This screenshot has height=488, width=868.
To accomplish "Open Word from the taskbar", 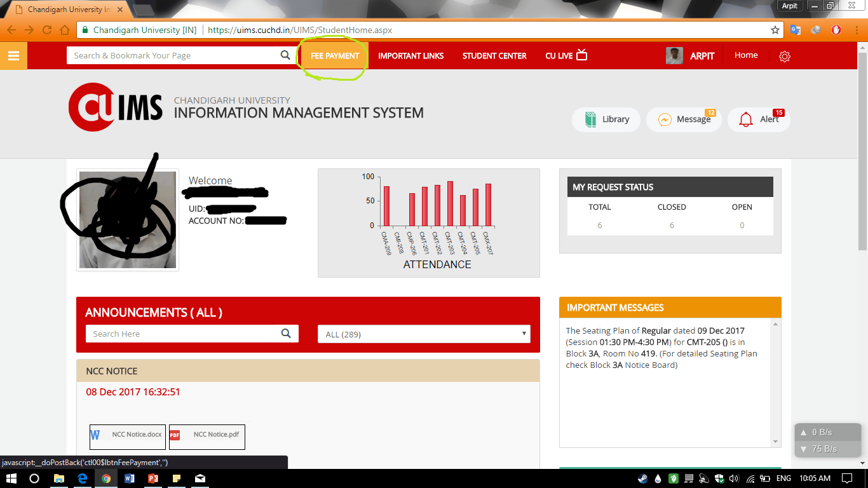I will (x=130, y=478).
